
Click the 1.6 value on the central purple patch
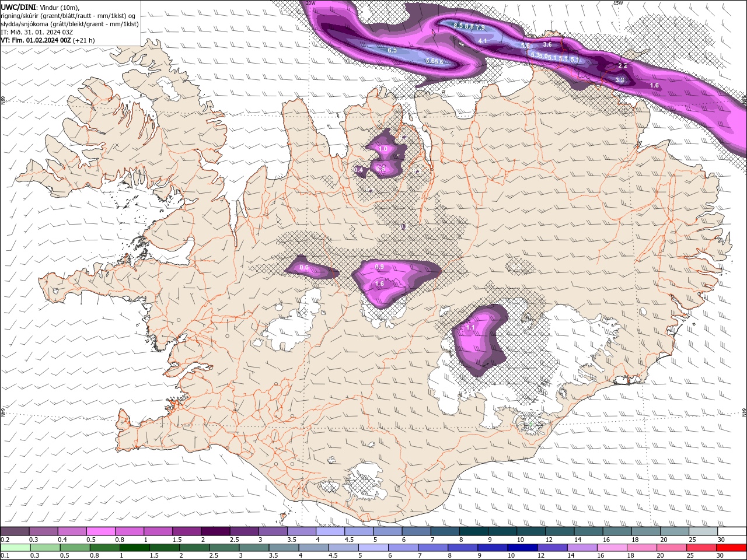(379, 284)
